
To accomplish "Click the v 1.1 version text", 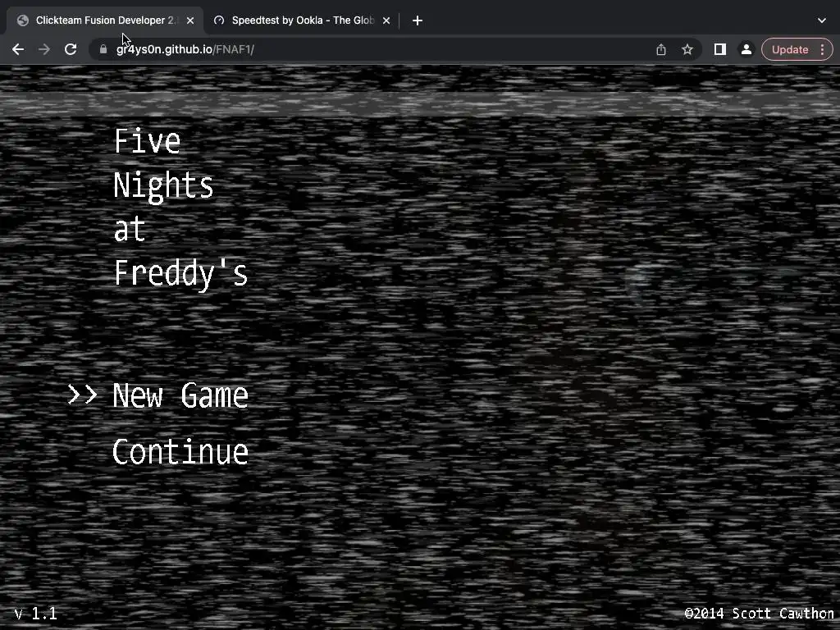I will click(x=36, y=614).
